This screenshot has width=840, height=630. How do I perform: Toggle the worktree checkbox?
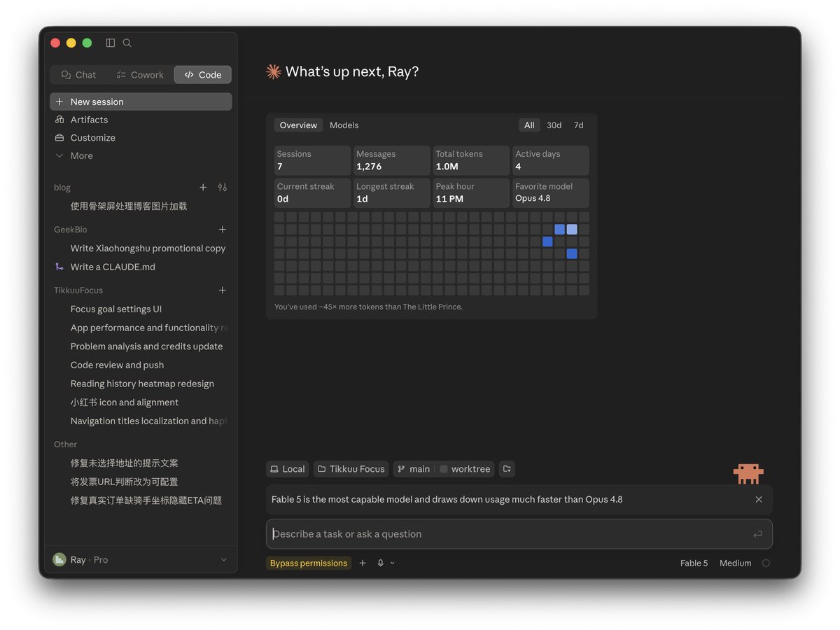pos(444,469)
